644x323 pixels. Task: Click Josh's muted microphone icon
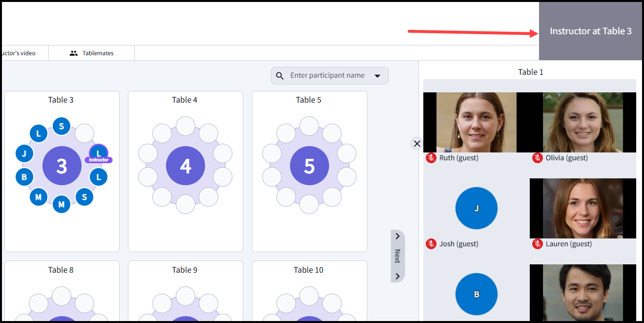(431, 244)
